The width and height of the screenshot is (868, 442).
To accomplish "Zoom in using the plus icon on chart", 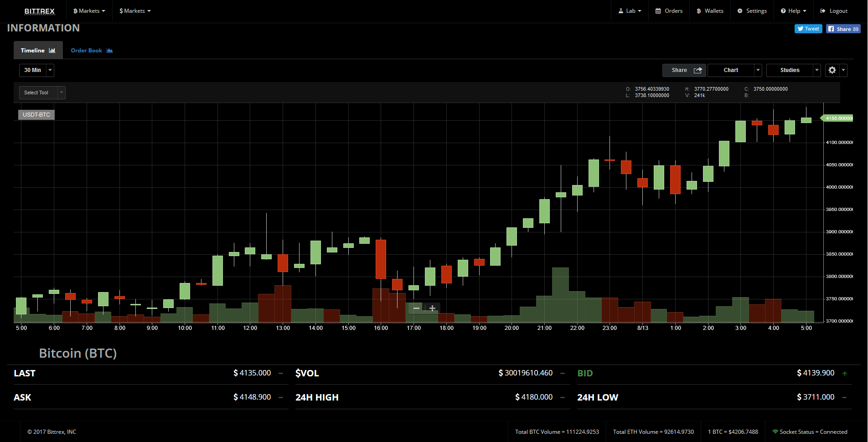I will point(431,308).
